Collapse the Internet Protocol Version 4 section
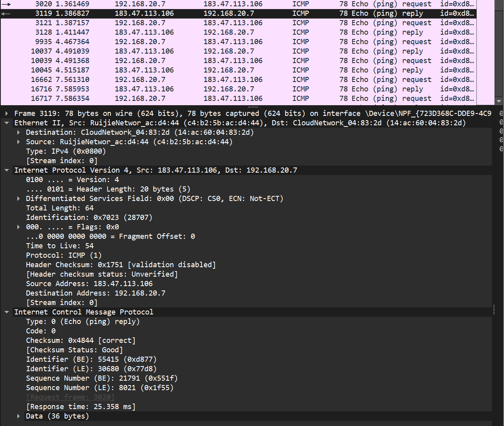The width and height of the screenshot is (504, 426). pos(7,170)
